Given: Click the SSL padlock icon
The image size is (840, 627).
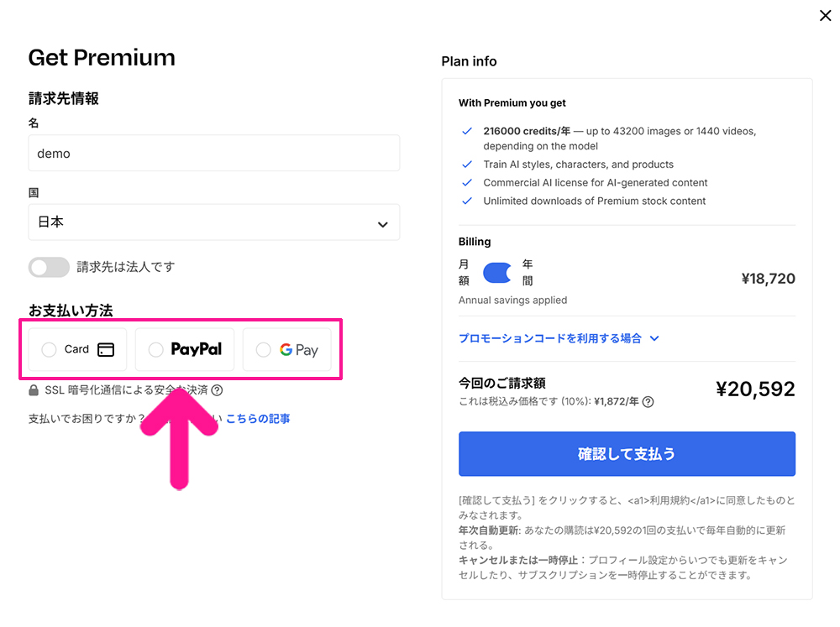Looking at the screenshot, I should tap(33, 389).
